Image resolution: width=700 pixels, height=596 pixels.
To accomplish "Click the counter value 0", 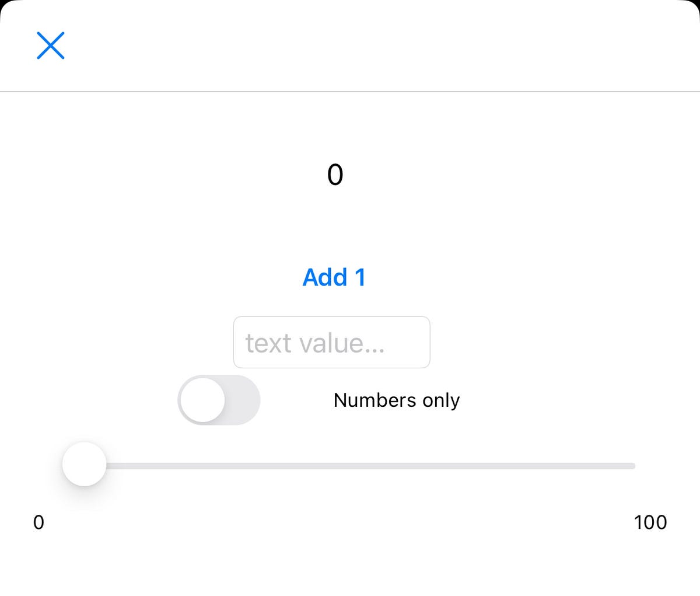I will click(334, 175).
